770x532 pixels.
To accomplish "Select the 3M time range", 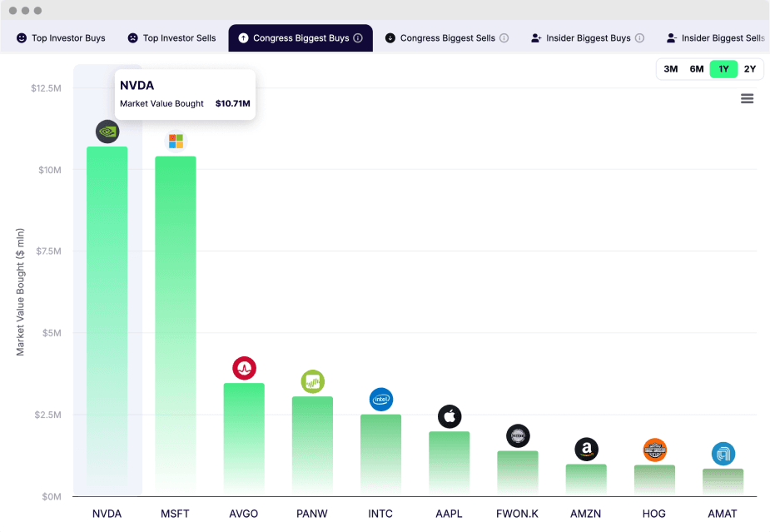I will coord(670,69).
